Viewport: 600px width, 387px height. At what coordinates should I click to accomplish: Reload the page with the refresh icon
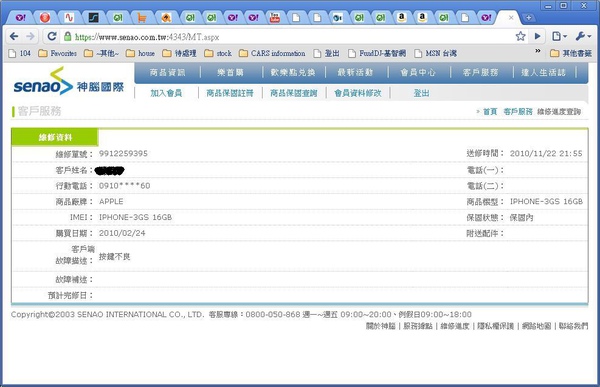click(x=52, y=36)
